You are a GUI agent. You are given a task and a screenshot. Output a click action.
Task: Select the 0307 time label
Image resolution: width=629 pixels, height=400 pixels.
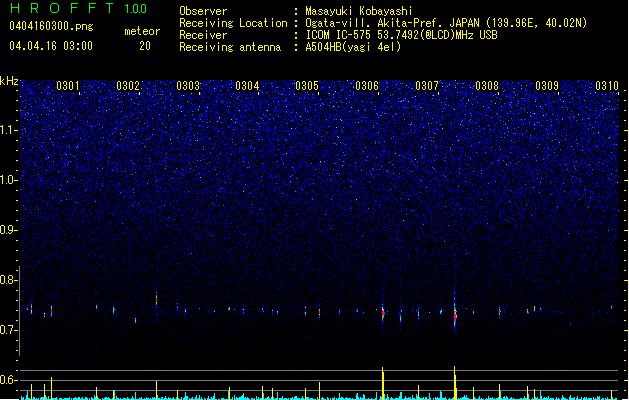(427, 86)
